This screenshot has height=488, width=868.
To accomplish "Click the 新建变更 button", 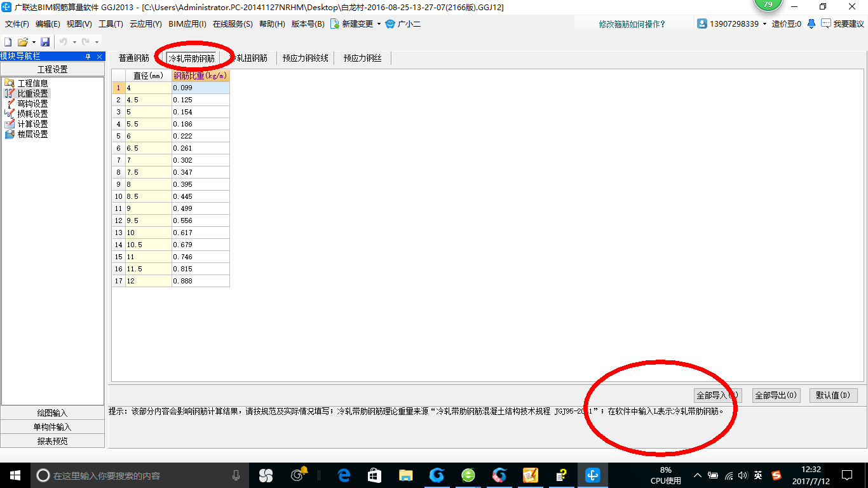I will pyautogui.click(x=351, y=24).
